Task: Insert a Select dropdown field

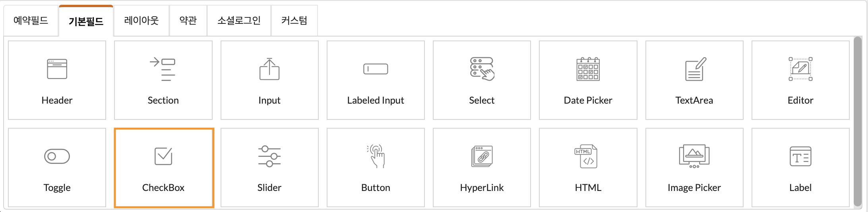Action: (482, 80)
